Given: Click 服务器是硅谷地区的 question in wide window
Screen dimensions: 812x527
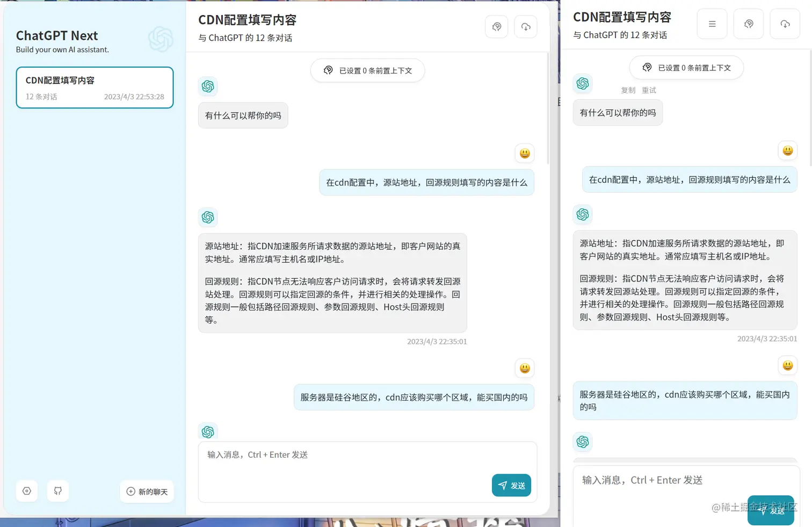Looking at the screenshot, I should [414, 398].
